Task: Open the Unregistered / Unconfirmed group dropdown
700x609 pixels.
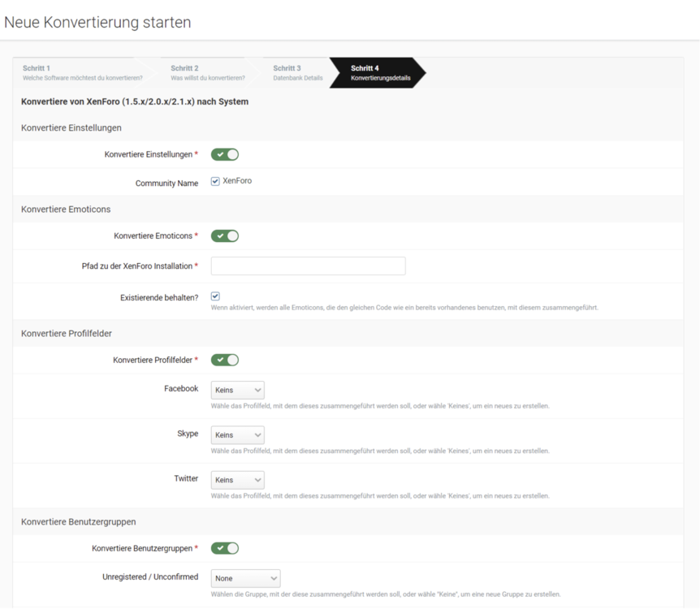Action: 245,577
